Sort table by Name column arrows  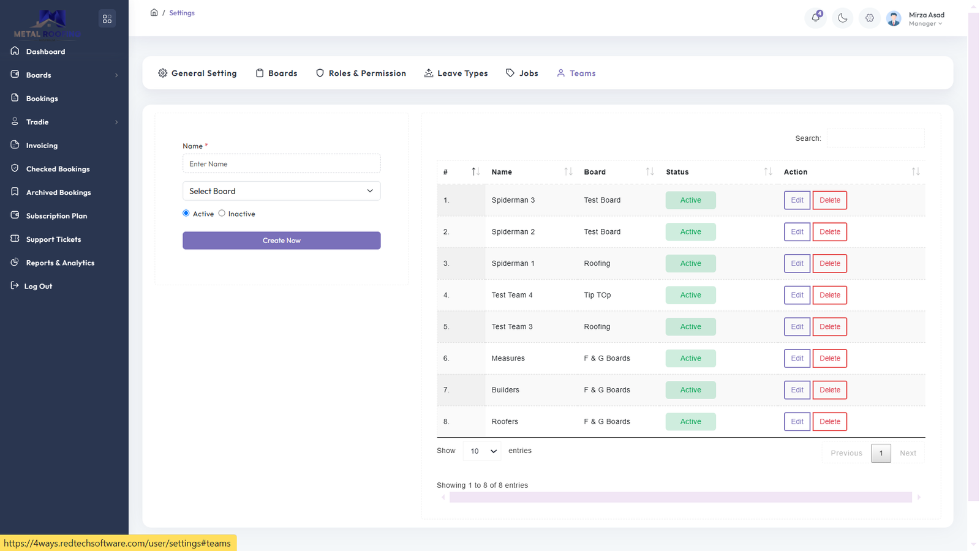tap(568, 172)
